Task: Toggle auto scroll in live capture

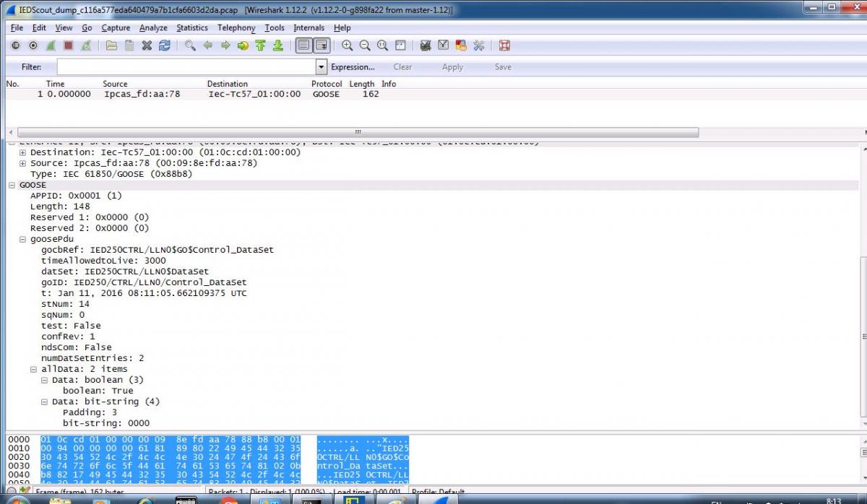Action: pyautogui.click(x=322, y=45)
